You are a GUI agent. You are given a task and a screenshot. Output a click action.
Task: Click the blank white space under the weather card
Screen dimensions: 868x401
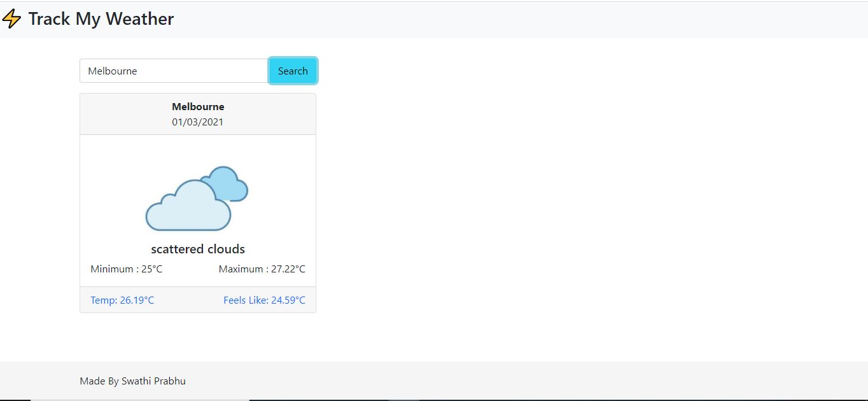[198, 337]
